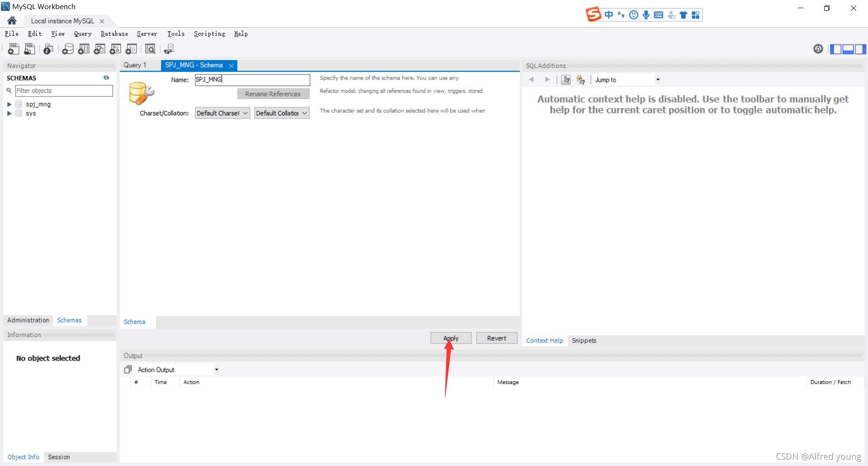Select the Object Info tab

pyautogui.click(x=23, y=457)
